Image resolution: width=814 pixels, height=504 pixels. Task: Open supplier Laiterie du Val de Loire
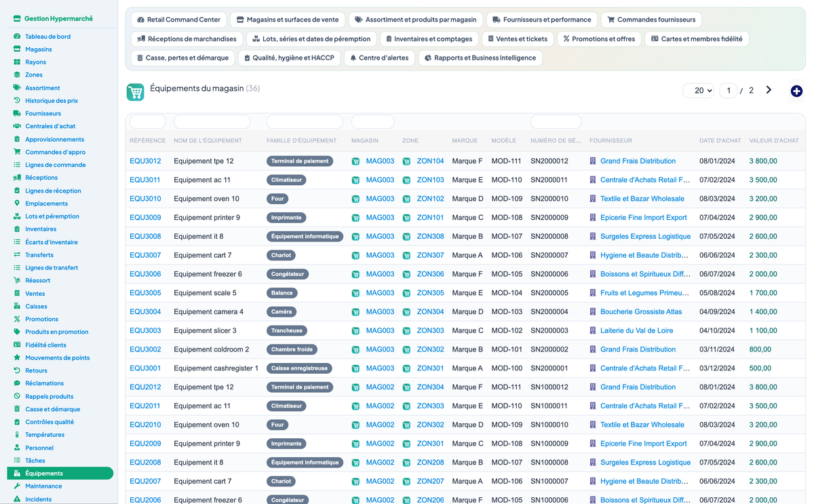pyautogui.click(x=637, y=331)
